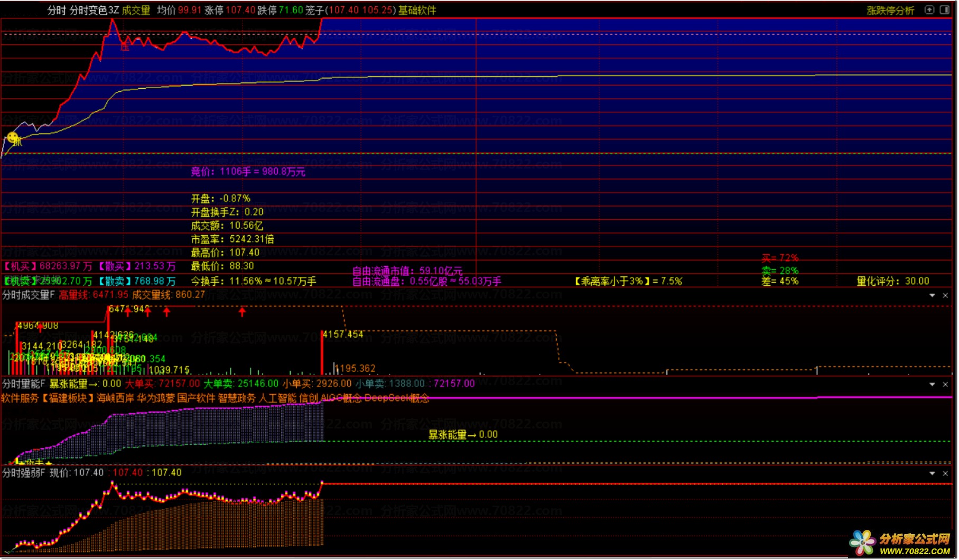
Task: Select the 分时变色3Z indicator label
Action: 95,10
